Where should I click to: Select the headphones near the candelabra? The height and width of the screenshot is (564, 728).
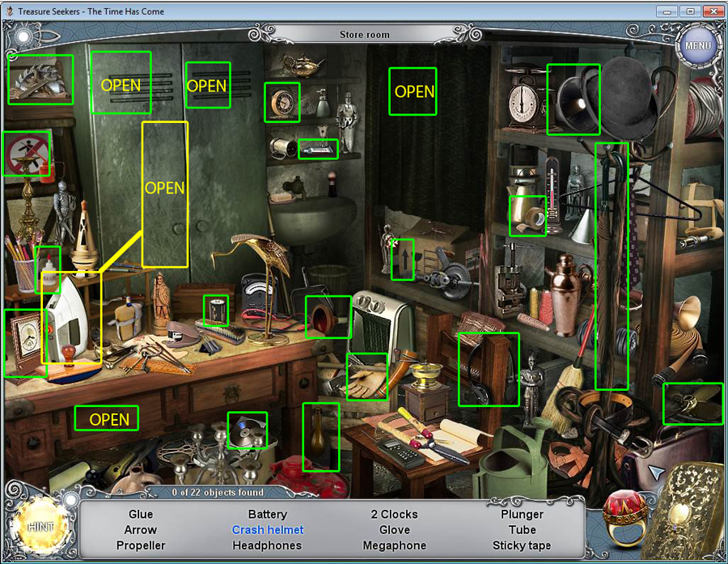click(x=247, y=430)
